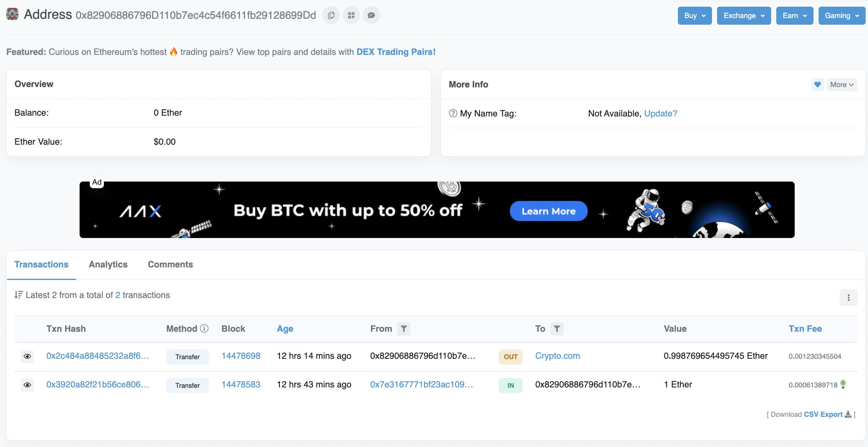Filter the To column
This screenshot has width=868, height=447.
[557, 329]
